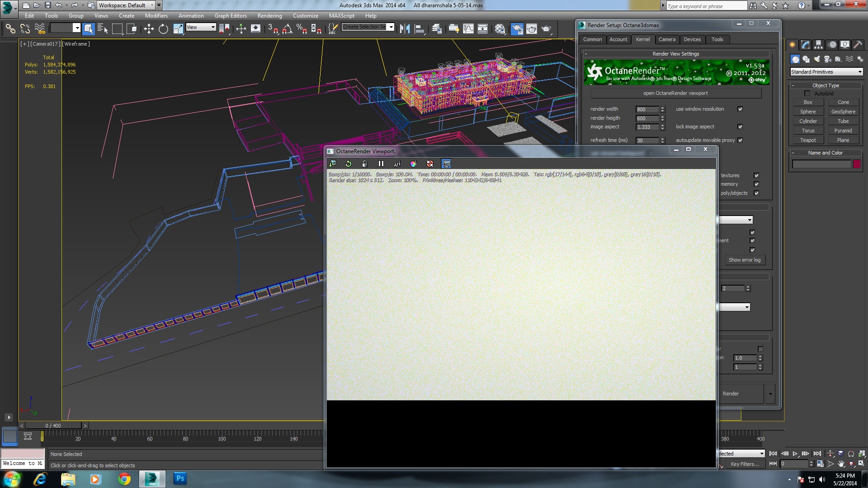
Task: Toggle the lock image aspect checkbox
Action: coord(740,127)
